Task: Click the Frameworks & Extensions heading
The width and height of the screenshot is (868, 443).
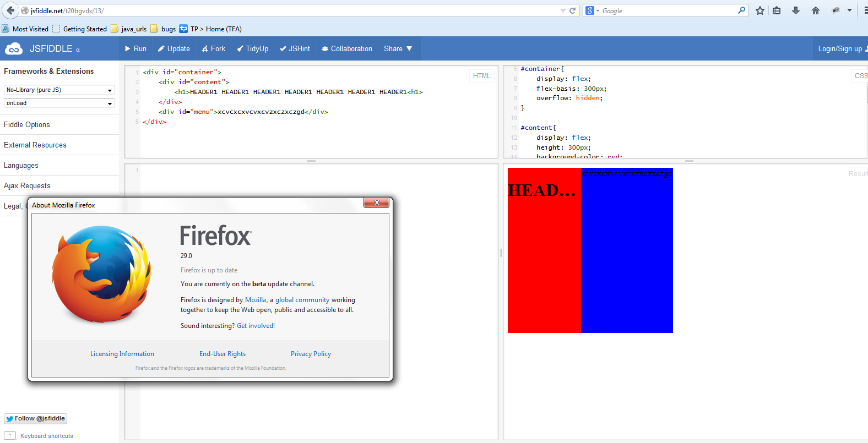Action: click(49, 71)
